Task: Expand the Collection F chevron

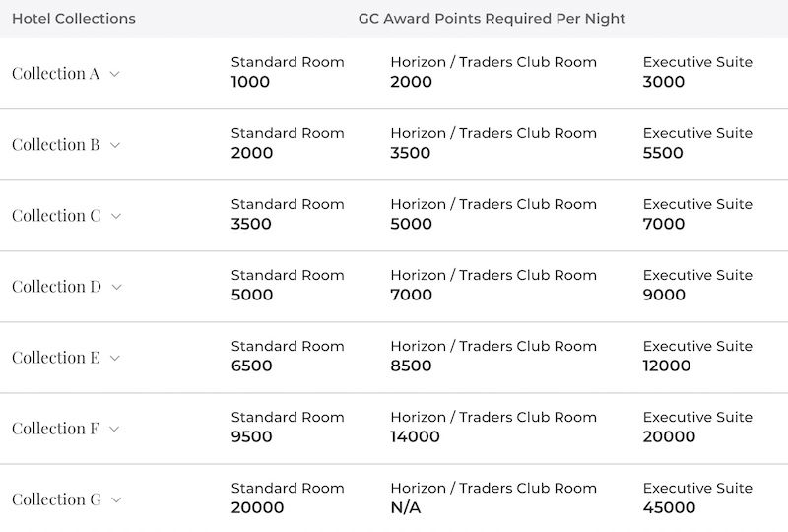Action: [114, 429]
